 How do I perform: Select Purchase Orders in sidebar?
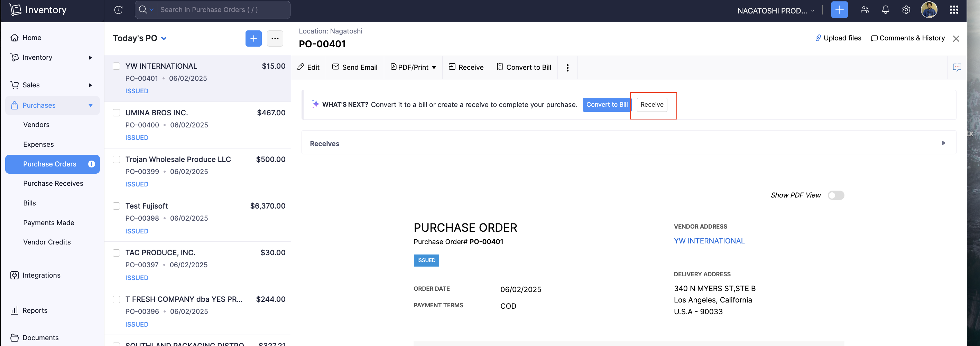49,164
